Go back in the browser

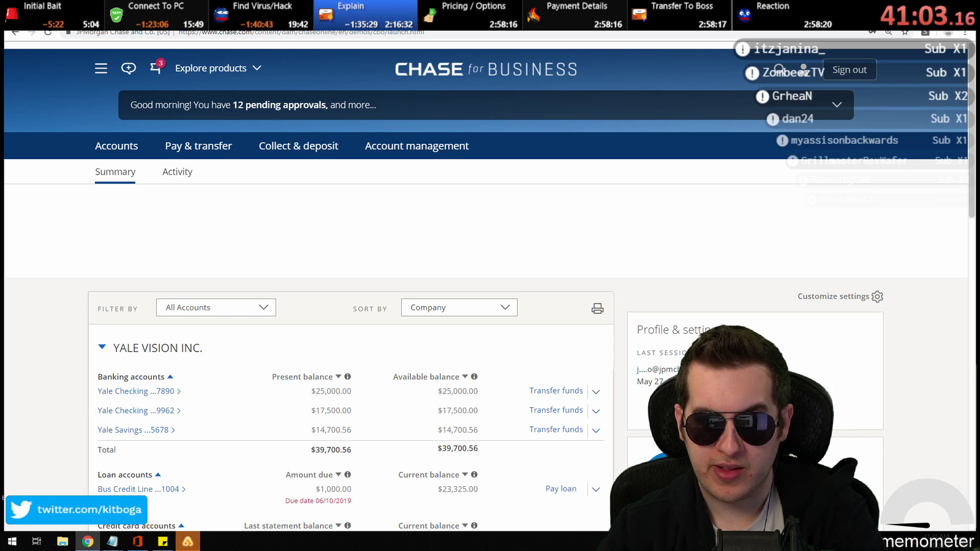[15, 32]
